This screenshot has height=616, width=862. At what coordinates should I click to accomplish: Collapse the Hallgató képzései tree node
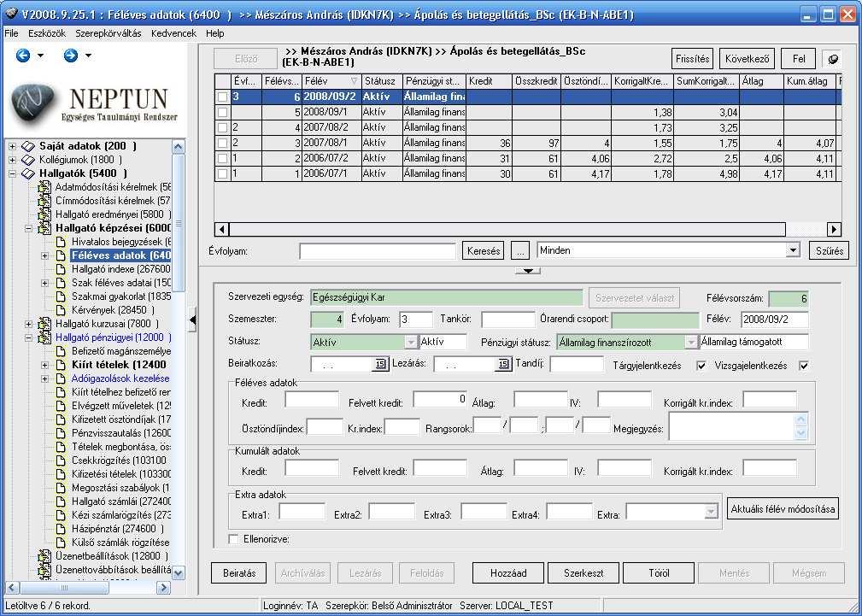coord(28,228)
